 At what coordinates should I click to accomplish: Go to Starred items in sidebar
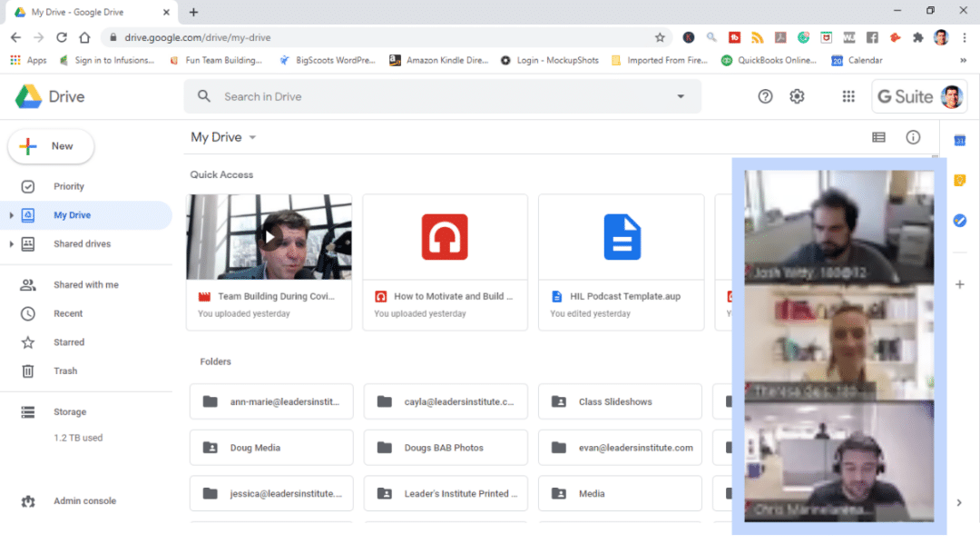(x=68, y=342)
